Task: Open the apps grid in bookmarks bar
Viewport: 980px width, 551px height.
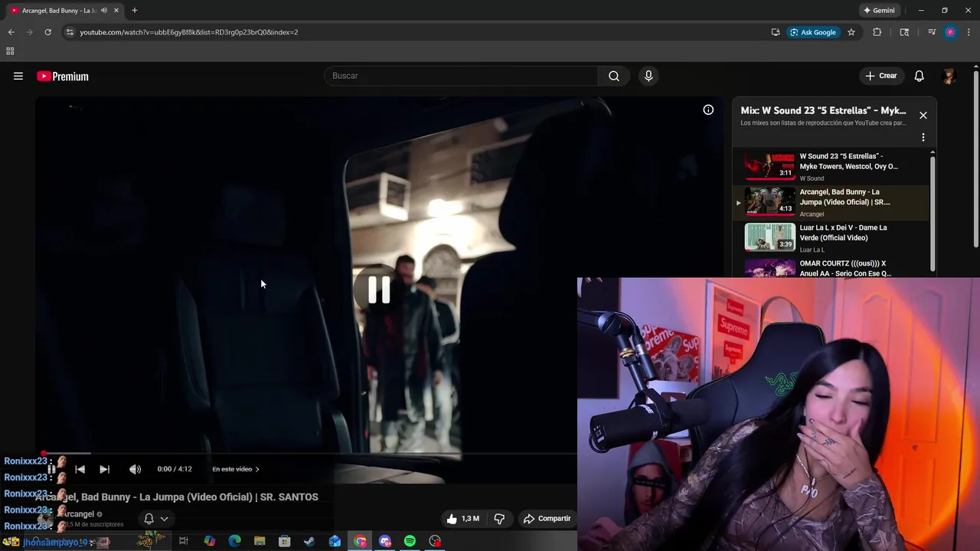Action: (x=10, y=51)
